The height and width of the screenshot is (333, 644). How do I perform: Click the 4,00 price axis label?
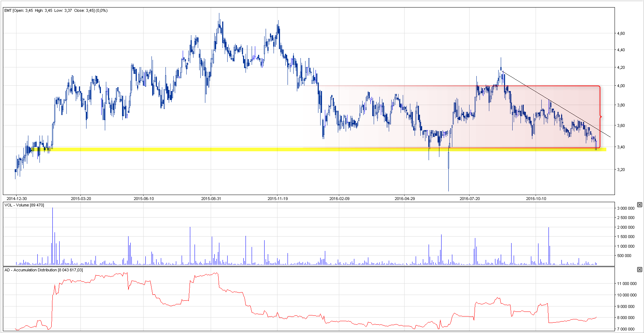[621, 86]
